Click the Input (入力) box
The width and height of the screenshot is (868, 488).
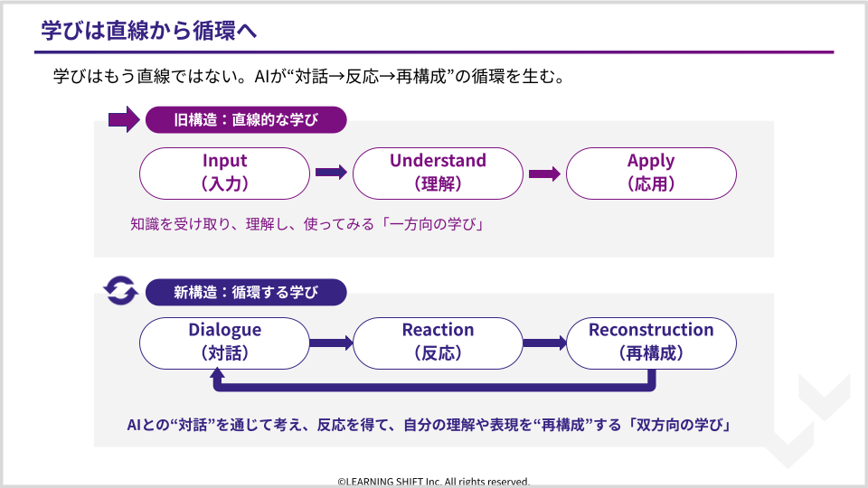click(x=224, y=173)
